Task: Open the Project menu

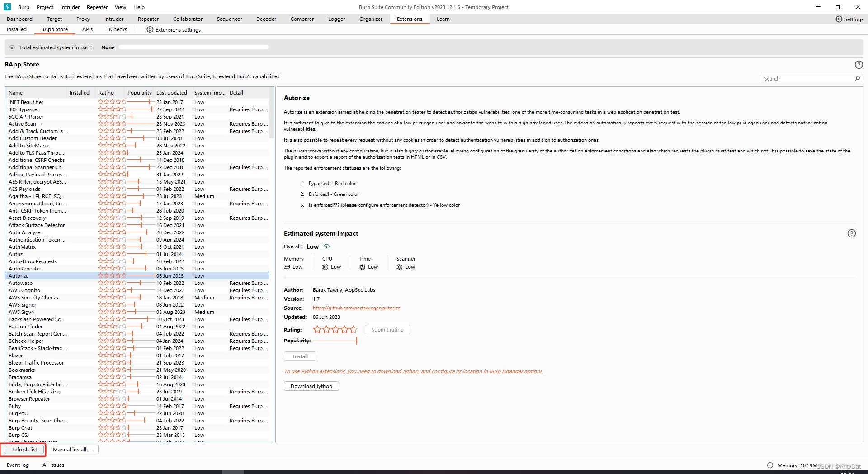Action: [45, 7]
